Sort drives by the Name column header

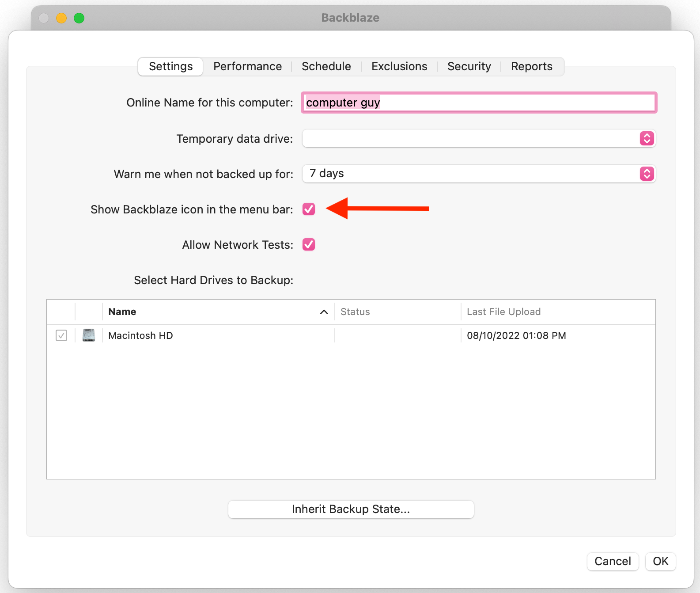[218, 312]
